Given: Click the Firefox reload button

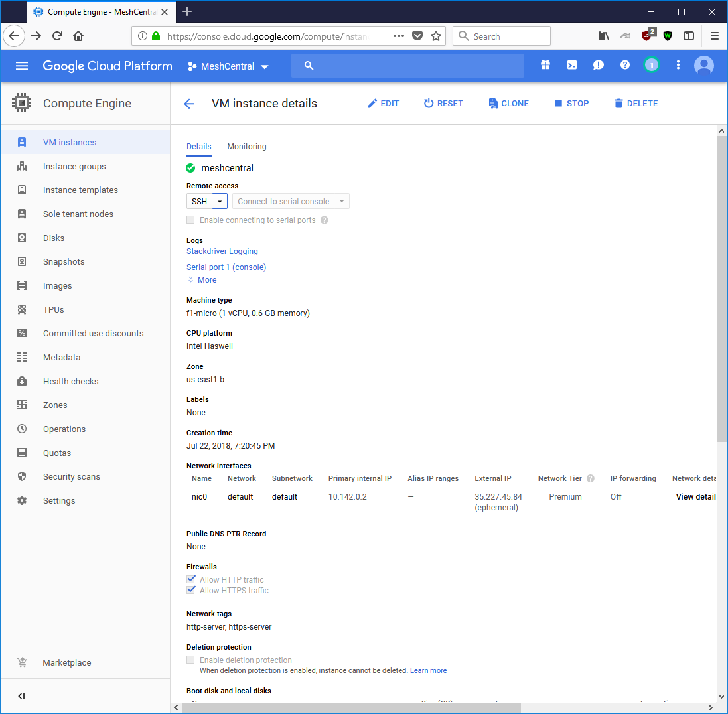Looking at the screenshot, I should pos(57,36).
